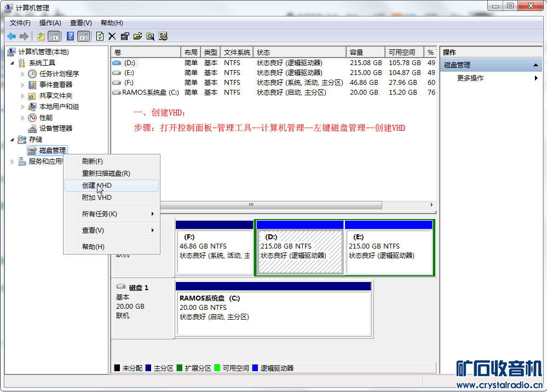Select 计算机管理(本地) root node

(x=44, y=52)
